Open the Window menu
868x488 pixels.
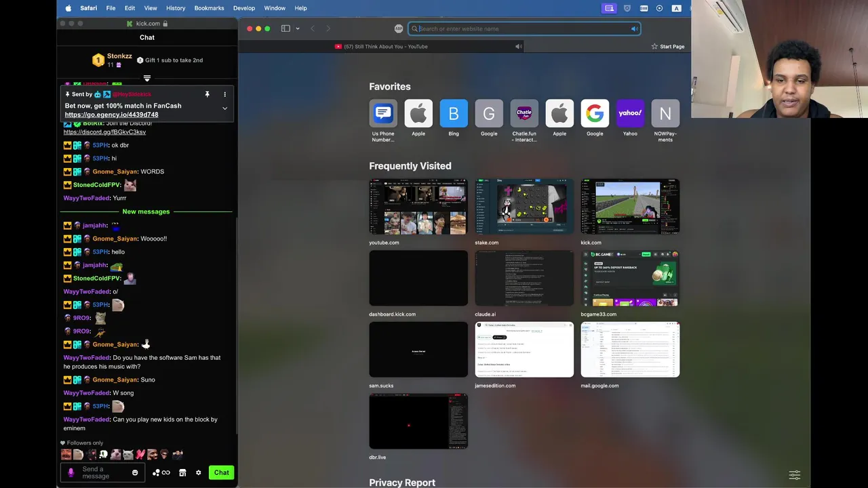tap(275, 8)
